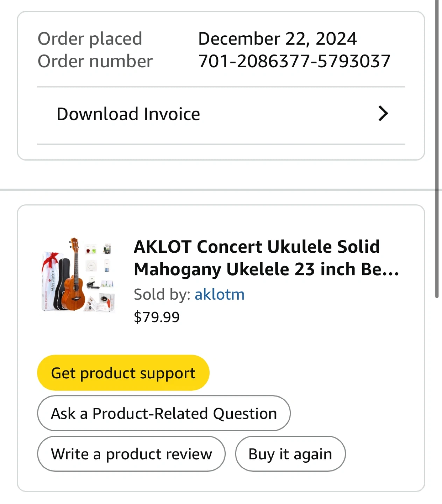Click the tuner accessory in product image
The height and width of the screenshot is (504, 442).
(107, 249)
